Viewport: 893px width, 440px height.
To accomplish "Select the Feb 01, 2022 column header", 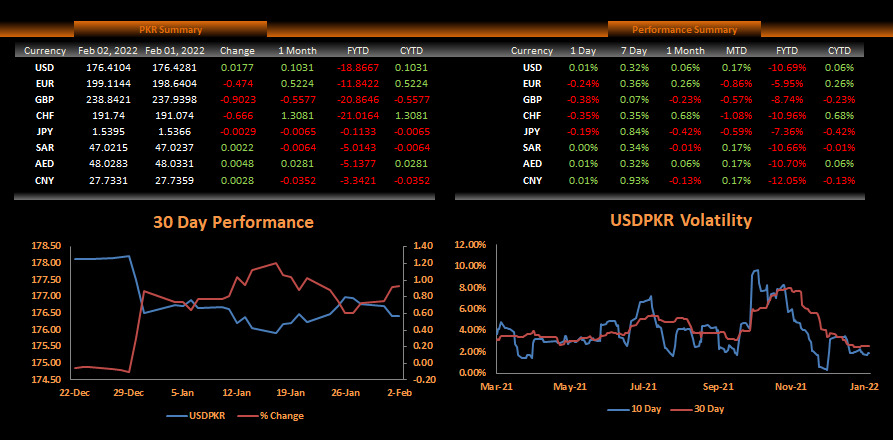I will click(x=173, y=50).
